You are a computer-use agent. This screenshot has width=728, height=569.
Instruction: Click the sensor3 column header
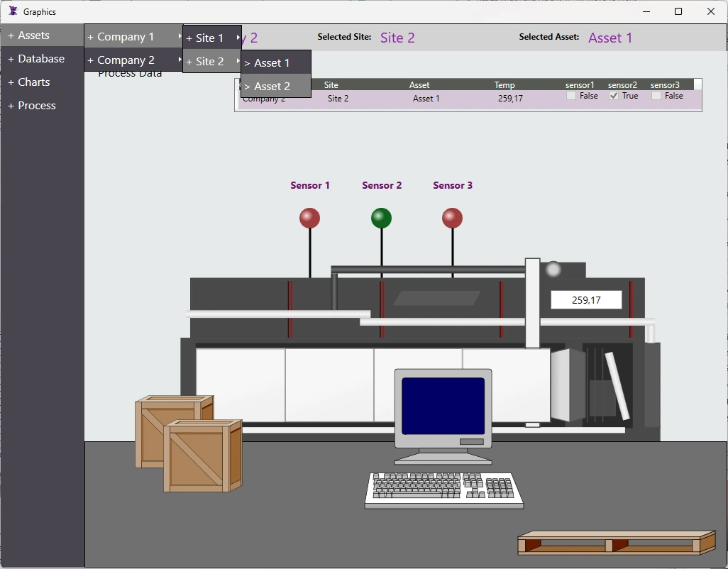click(665, 85)
